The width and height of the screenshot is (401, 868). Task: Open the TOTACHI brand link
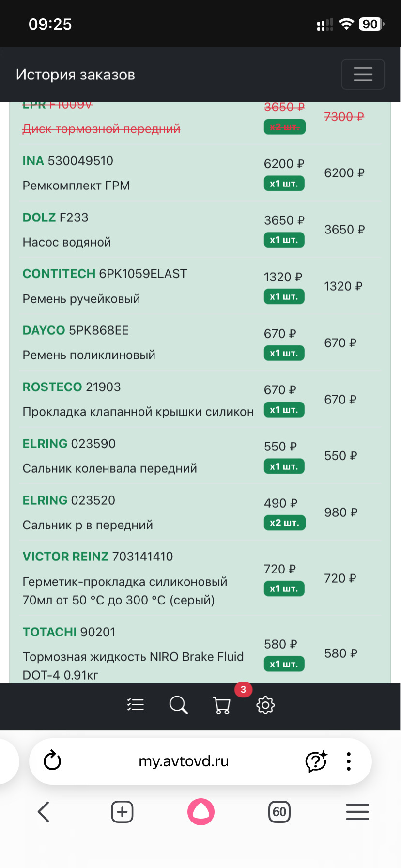point(49,632)
